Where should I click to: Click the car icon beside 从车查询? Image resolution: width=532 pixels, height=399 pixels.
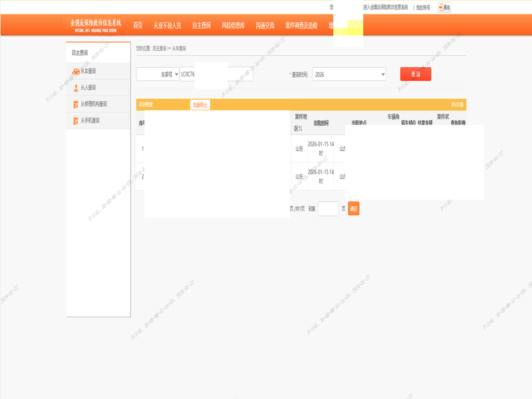pos(76,71)
